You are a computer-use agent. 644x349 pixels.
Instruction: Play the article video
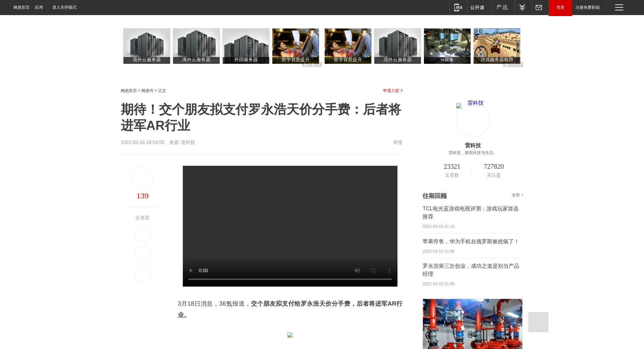click(x=191, y=270)
